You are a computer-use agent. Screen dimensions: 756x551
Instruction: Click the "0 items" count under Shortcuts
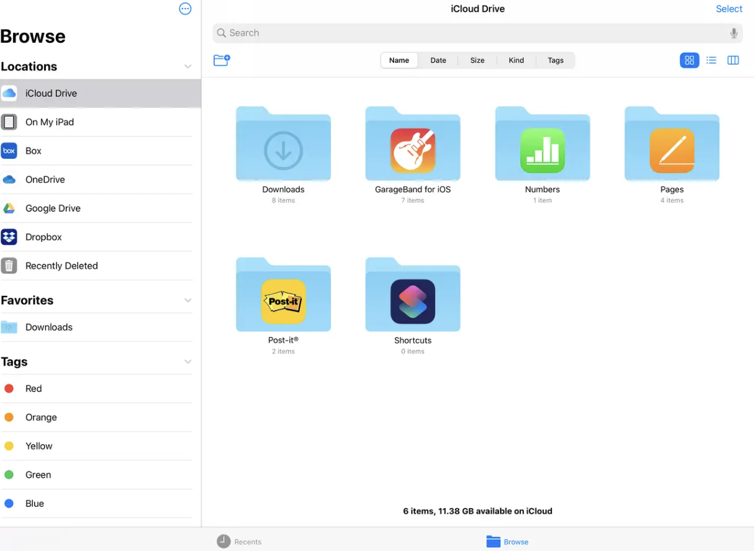(413, 351)
